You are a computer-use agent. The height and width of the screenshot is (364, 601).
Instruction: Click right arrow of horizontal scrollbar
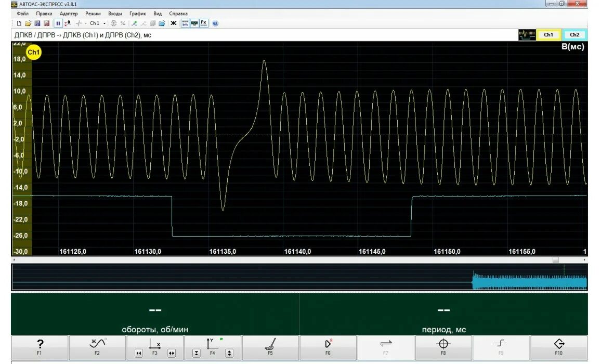(x=584, y=259)
